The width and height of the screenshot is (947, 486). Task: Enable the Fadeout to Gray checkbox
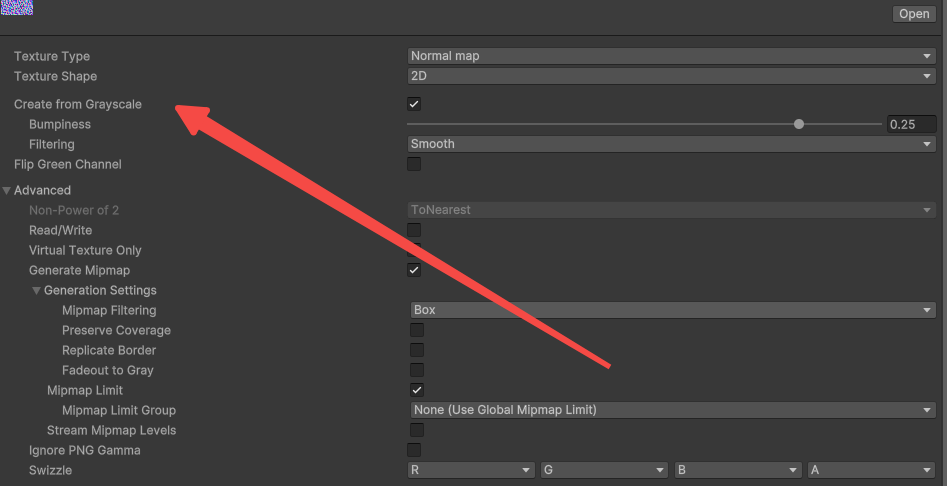(417, 369)
